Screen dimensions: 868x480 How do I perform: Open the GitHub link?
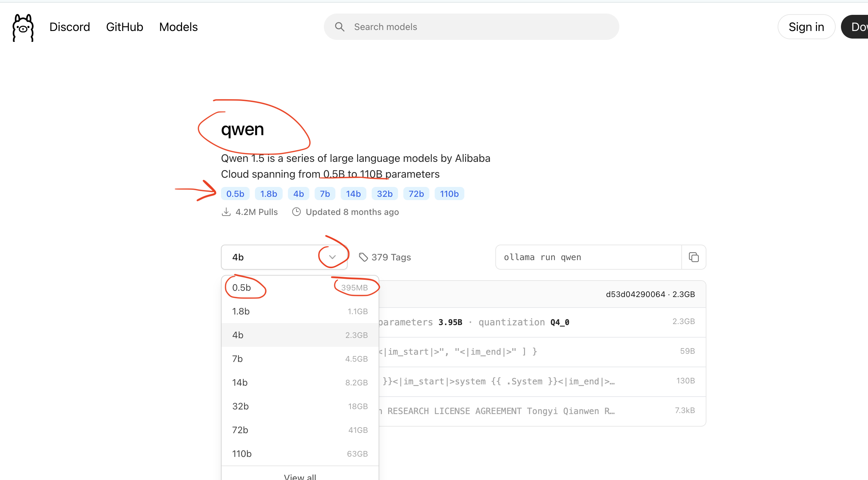pos(125,27)
